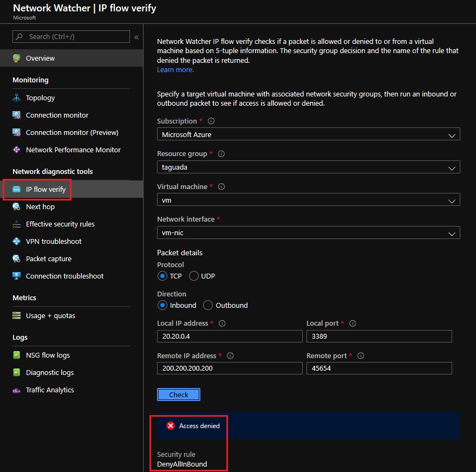Select the Inbound direction radio button
Image resolution: width=476 pixels, height=472 pixels.
coord(162,305)
